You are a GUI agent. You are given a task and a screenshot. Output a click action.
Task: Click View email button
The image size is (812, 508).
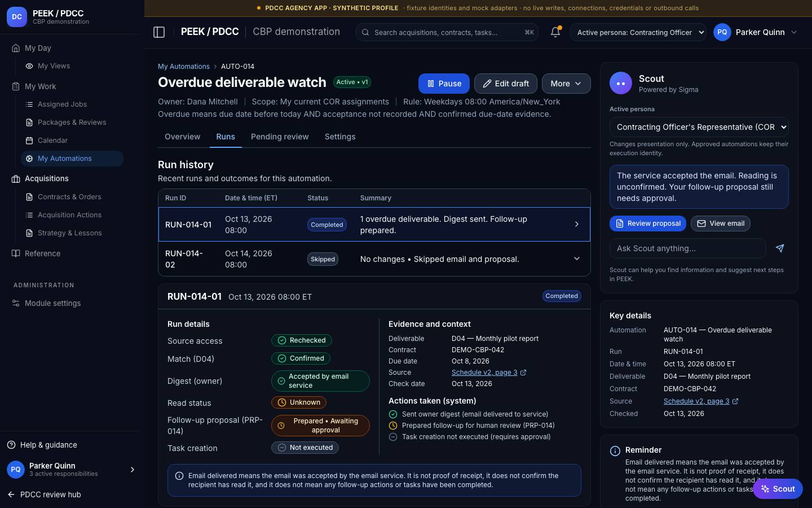click(721, 224)
